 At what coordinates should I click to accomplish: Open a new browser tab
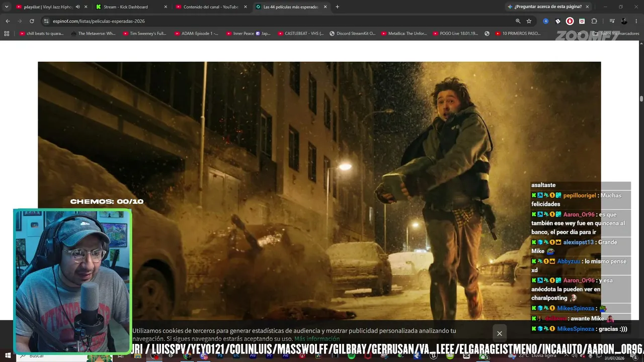coord(337,7)
